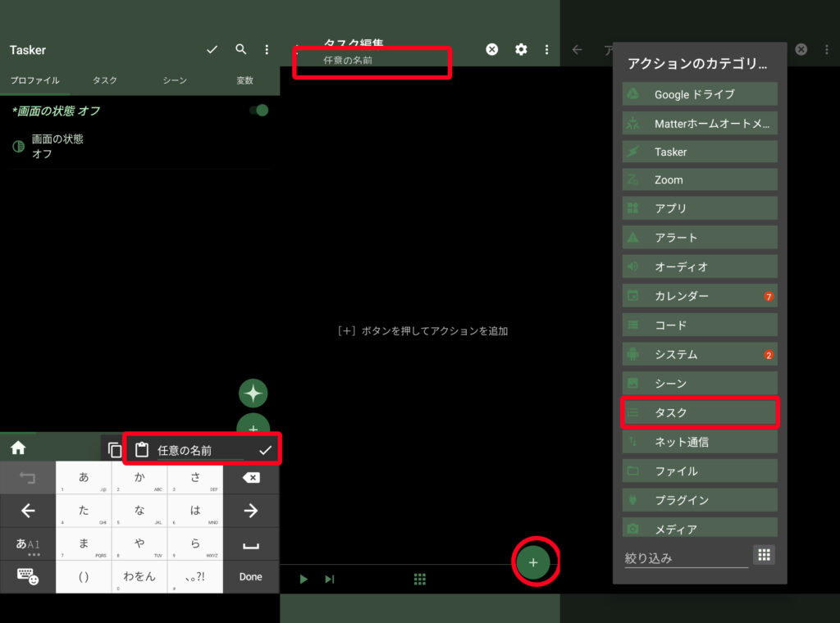The width and height of the screenshot is (840, 623).
Task: Open the settings gear in task editor
Action: (521, 50)
